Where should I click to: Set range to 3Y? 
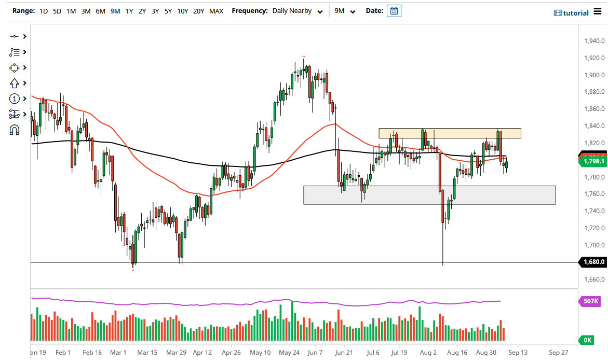tap(155, 11)
